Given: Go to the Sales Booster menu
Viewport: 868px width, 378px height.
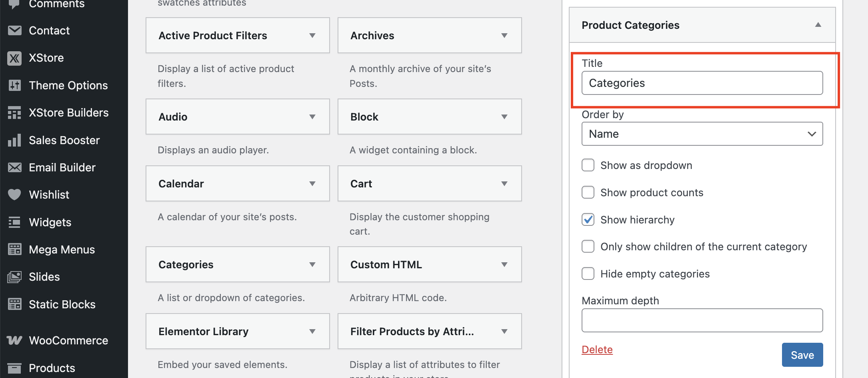Looking at the screenshot, I should pyautogui.click(x=64, y=140).
